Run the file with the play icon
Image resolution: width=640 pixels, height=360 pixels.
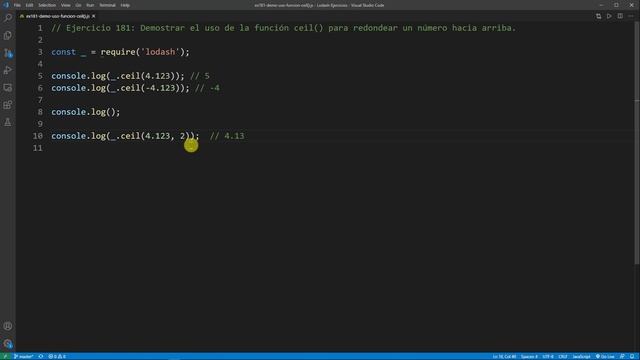click(x=609, y=16)
